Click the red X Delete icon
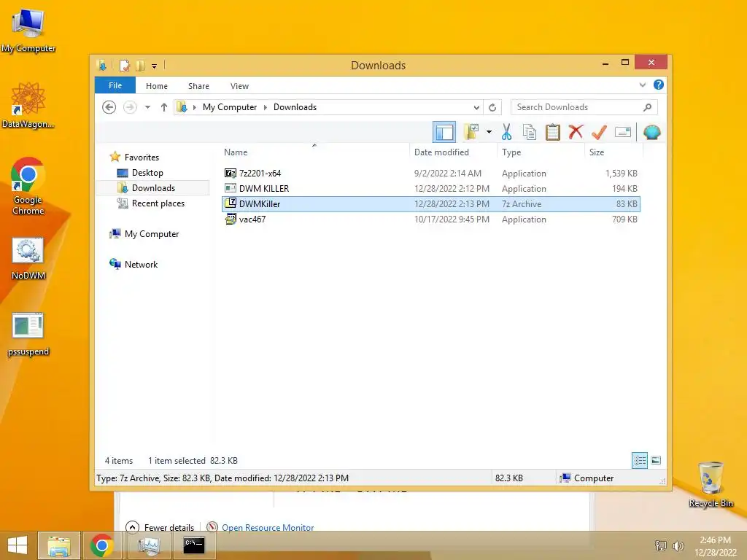Viewport: 747px width, 560px height. (x=576, y=131)
